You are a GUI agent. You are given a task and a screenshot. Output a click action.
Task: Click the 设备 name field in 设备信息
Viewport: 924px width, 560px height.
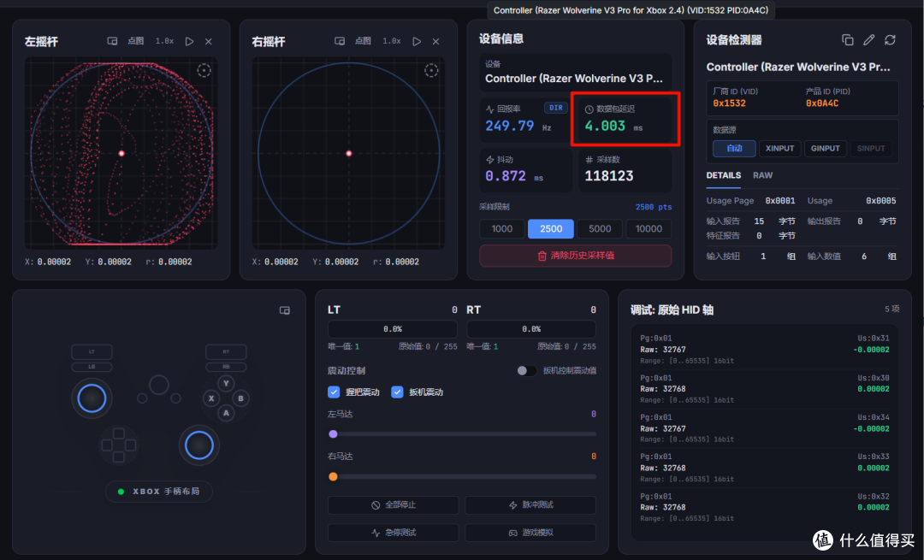click(575, 73)
